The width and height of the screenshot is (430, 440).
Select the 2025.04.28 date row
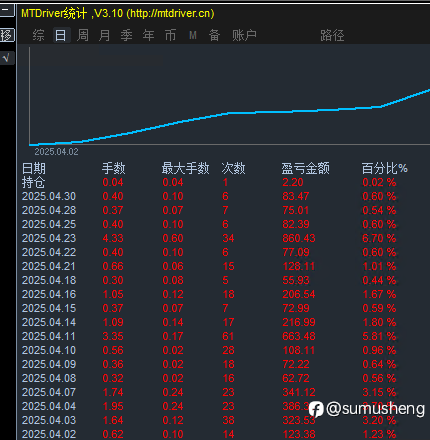click(49, 210)
